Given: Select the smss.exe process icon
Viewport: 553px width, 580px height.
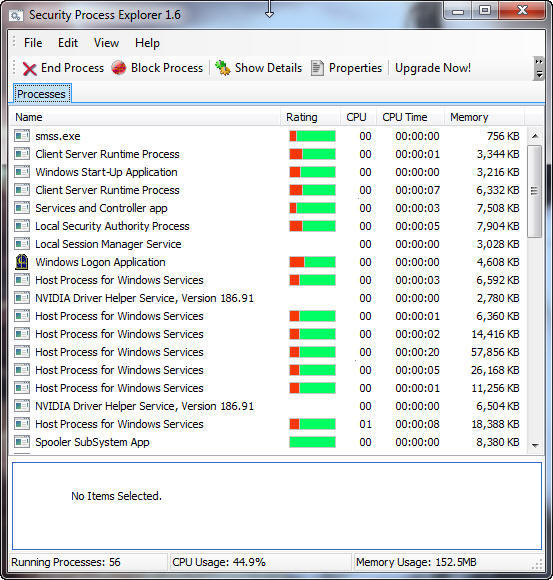Looking at the screenshot, I should (x=22, y=136).
